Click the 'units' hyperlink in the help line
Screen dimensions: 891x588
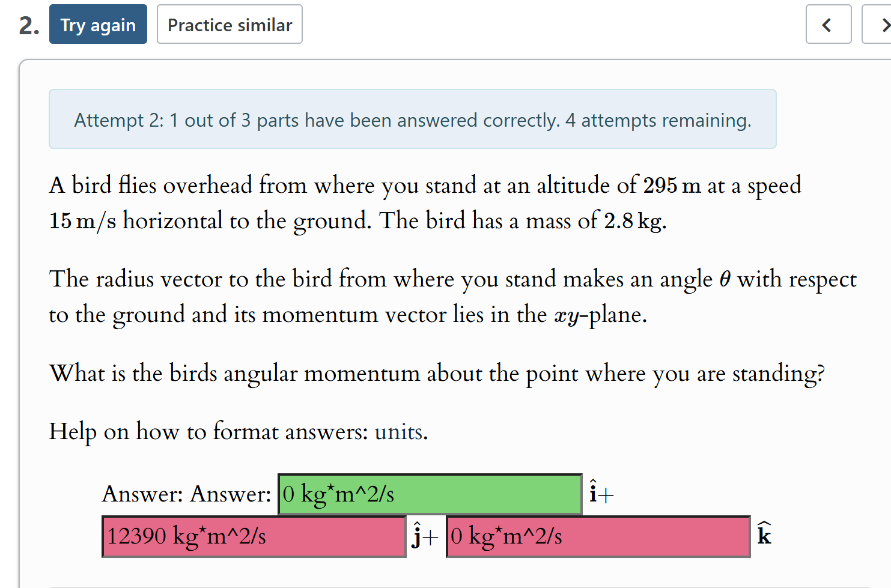(x=398, y=432)
